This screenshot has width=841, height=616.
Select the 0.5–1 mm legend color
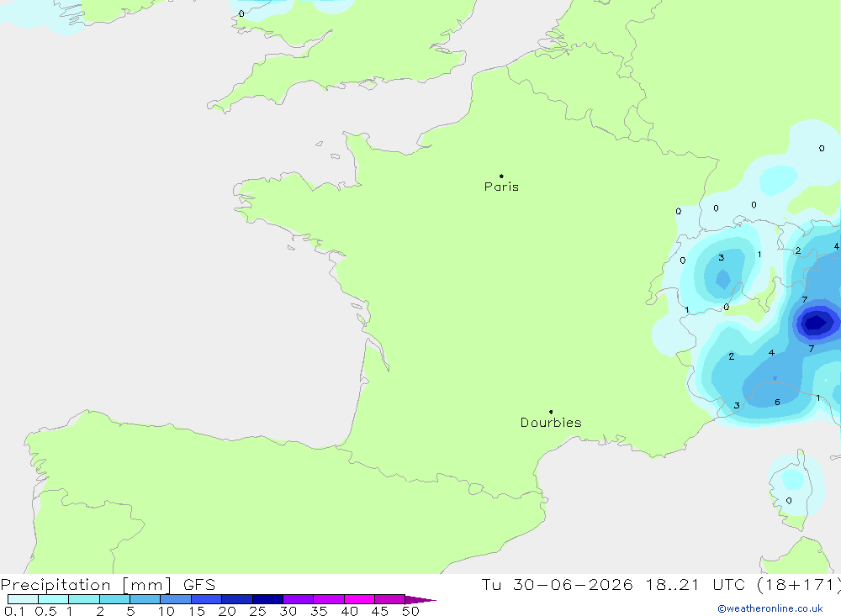pos(53,599)
